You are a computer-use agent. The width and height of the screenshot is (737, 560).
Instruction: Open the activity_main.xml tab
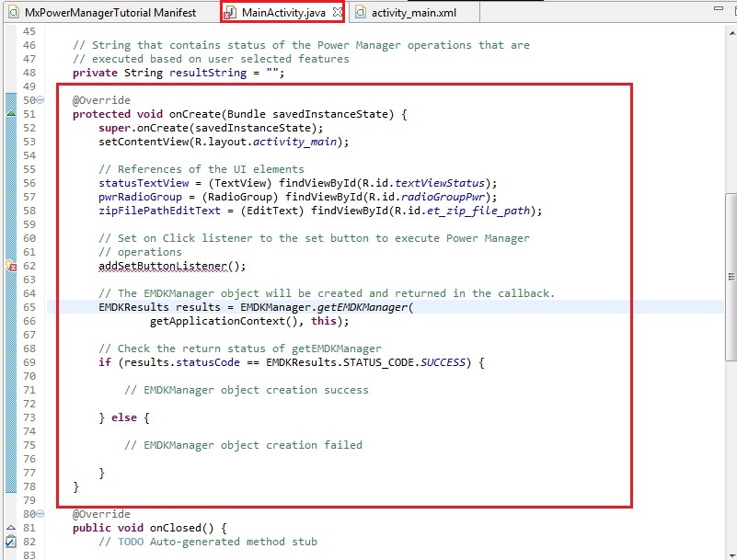tap(413, 13)
